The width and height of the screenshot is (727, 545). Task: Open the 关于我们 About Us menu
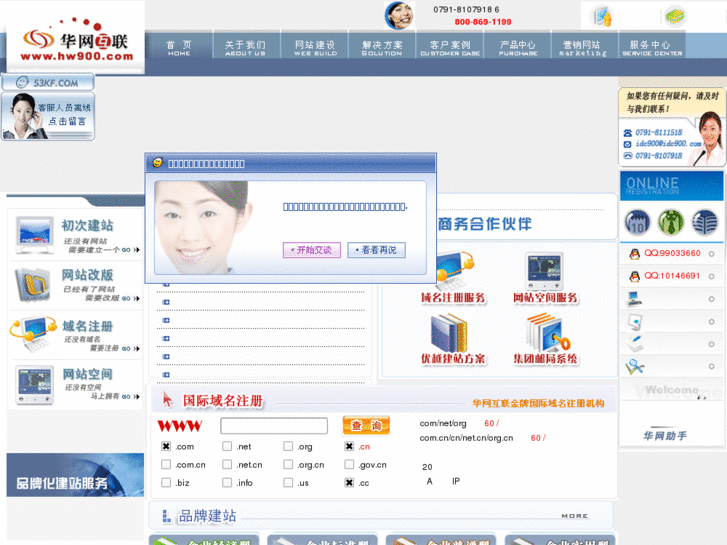point(246,48)
